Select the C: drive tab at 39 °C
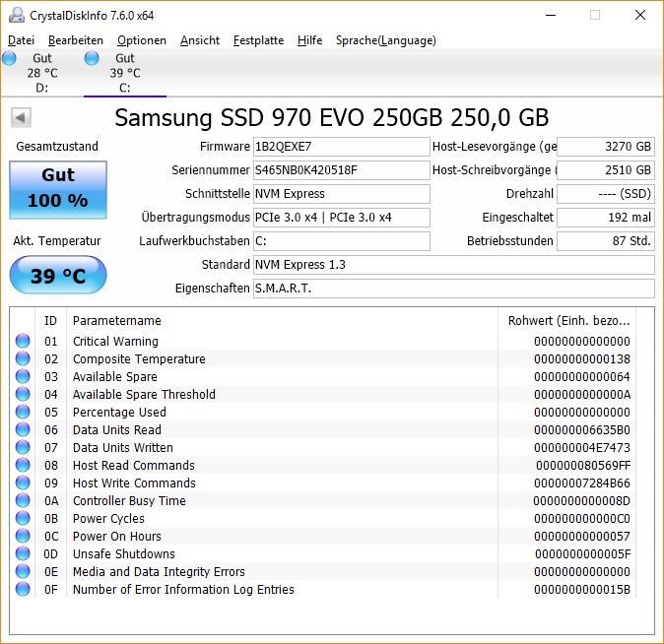Image resolution: width=664 pixels, height=644 pixels. [x=124, y=73]
